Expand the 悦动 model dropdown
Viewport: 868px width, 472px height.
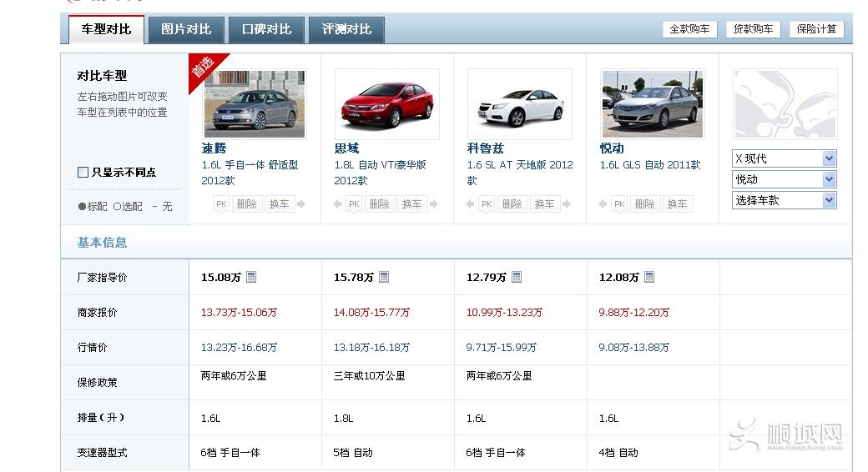[785, 179]
